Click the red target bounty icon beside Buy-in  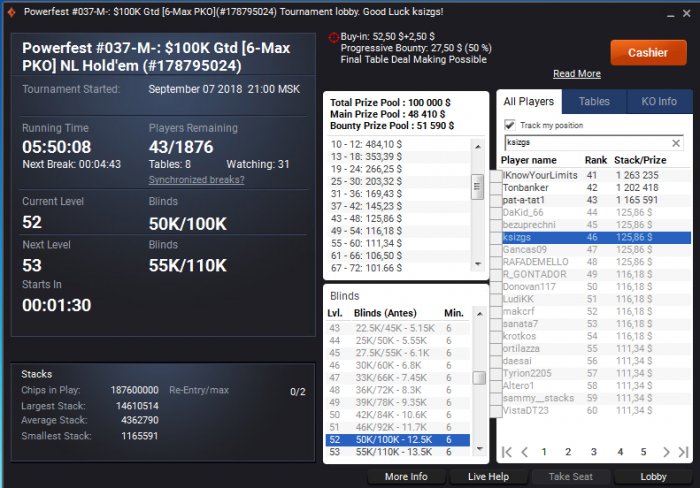pos(333,38)
